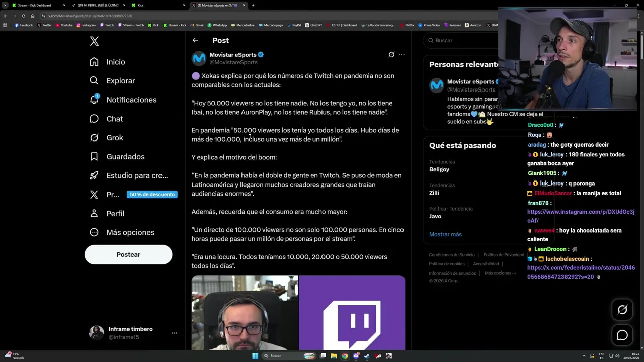Go to Perfil page
The width and height of the screenshot is (644, 362).
[107, 214]
